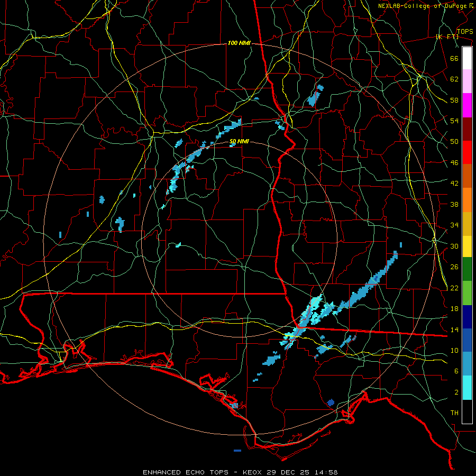The height and width of the screenshot is (476, 476).
Task: Click the gold 34 kft legend swatch
Action: tap(467, 224)
